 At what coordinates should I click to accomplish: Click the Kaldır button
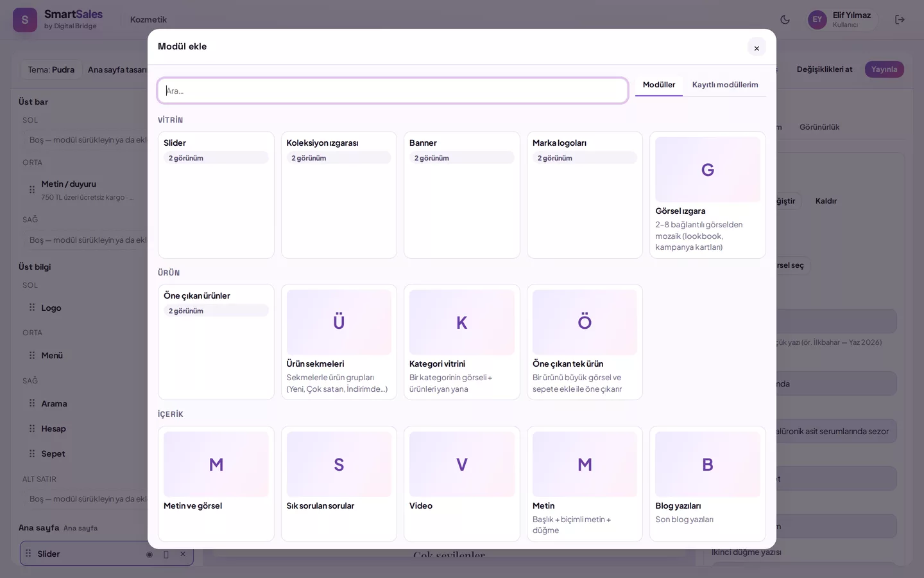point(826,201)
